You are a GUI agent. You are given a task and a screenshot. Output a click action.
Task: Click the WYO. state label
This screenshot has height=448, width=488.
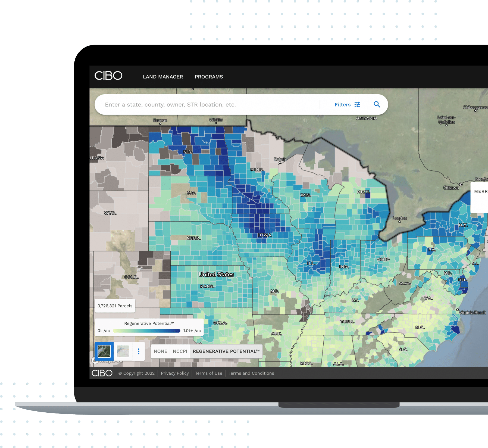tap(110, 213)
